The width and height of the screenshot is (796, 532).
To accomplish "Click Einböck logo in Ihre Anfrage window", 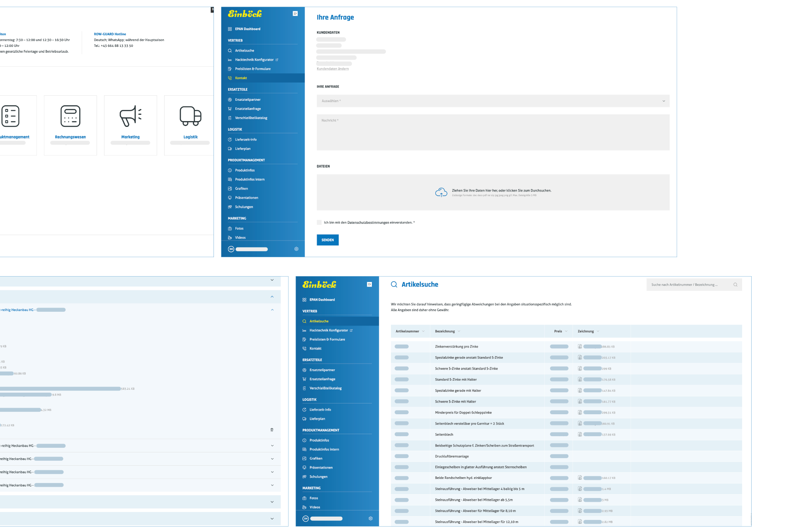I will click(x=245, y=14).
